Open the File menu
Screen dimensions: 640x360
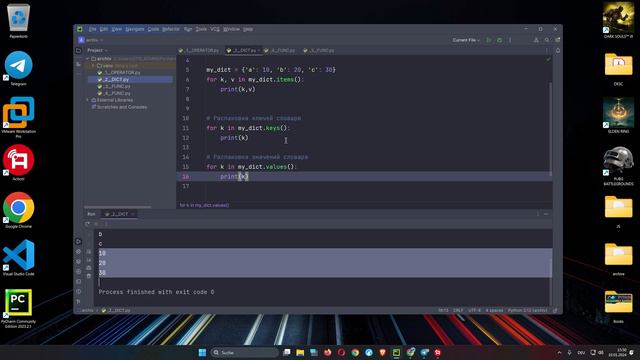point(93,29)
